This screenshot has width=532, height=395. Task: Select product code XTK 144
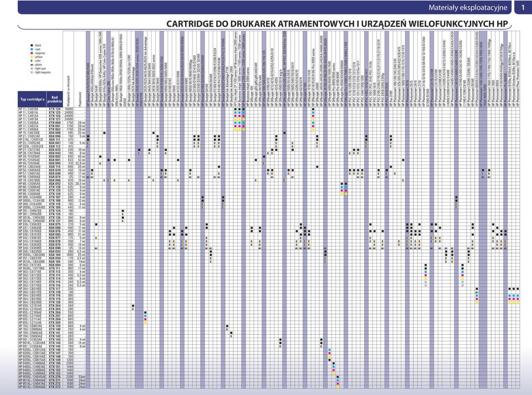[54, 343]
